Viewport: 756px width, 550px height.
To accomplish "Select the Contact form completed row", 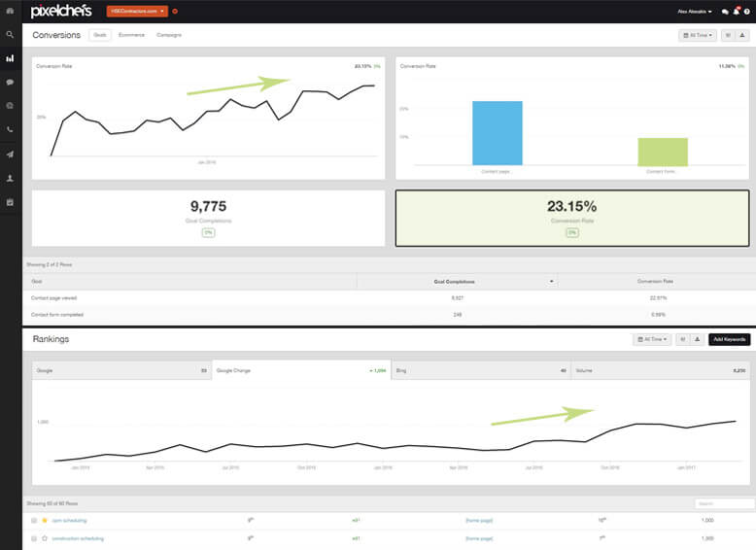I will point(389,315).
